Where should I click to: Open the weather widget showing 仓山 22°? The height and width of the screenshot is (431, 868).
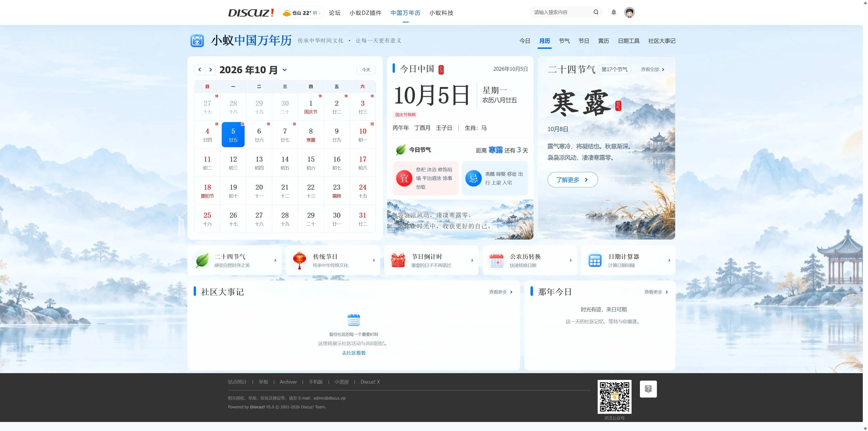pyautogui.click(x=302, y=13)
